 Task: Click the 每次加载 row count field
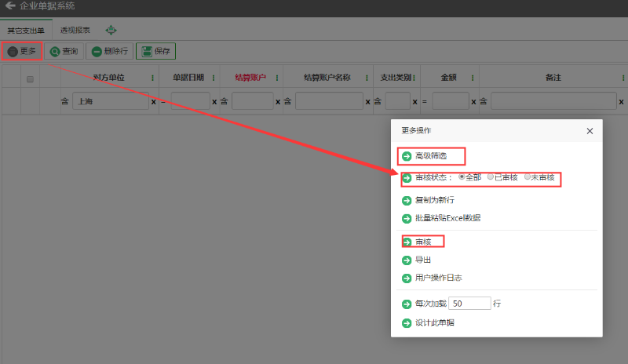coord(471,304)
